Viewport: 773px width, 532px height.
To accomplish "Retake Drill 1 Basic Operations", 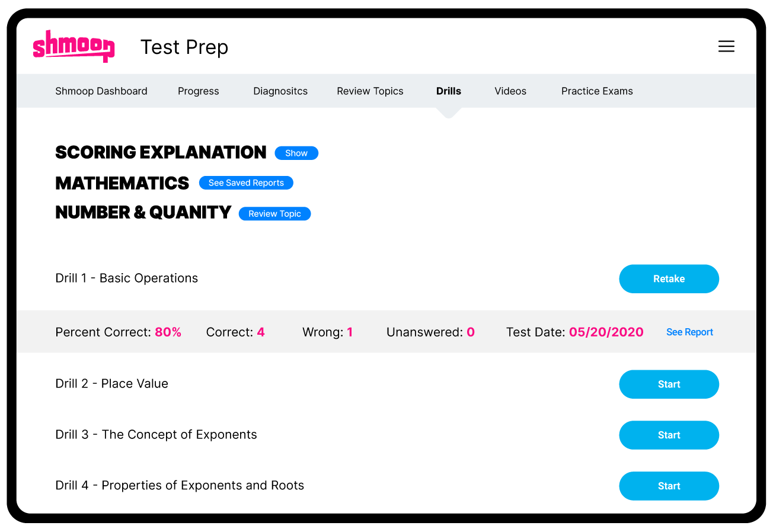I will pyautogui.click(x=669, y=279).
